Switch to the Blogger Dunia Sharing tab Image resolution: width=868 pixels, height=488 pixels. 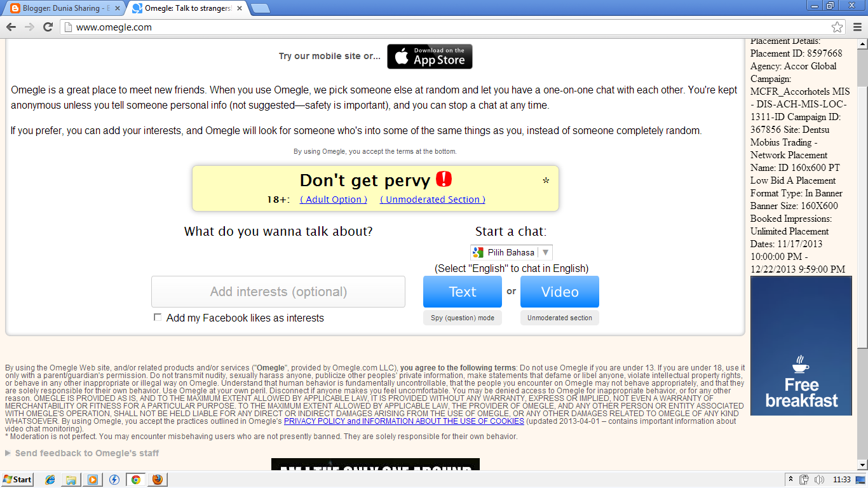tap(61, 8)
